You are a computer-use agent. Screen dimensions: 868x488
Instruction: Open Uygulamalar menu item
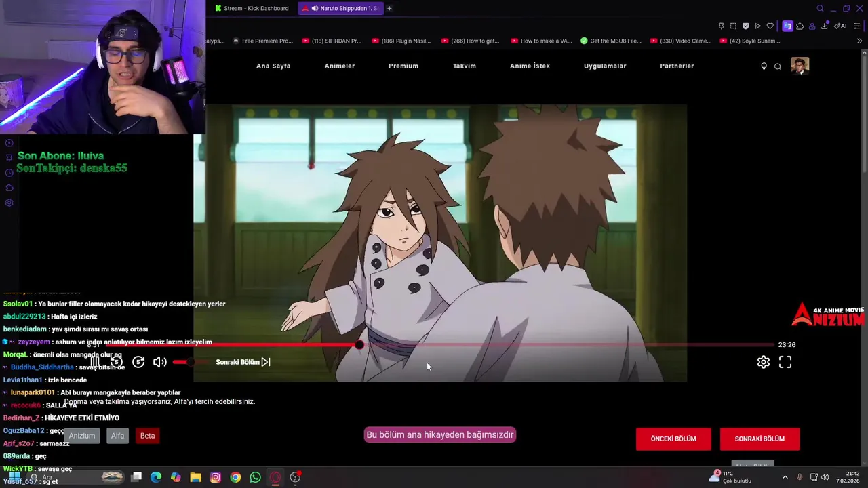click(x=605, y=66)
